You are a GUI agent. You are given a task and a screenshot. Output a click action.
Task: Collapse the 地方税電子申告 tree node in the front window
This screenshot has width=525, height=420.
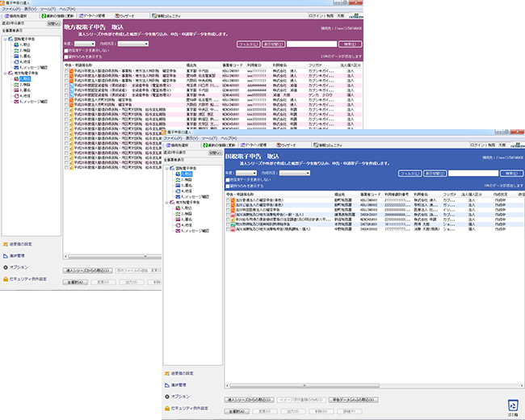[x=166, y=202]
